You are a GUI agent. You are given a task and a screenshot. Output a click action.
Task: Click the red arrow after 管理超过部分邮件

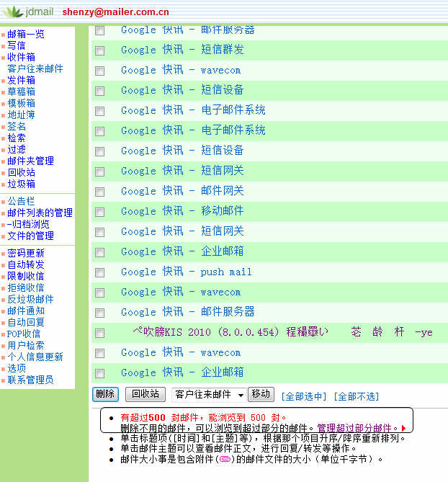click(x=403, y=428)
